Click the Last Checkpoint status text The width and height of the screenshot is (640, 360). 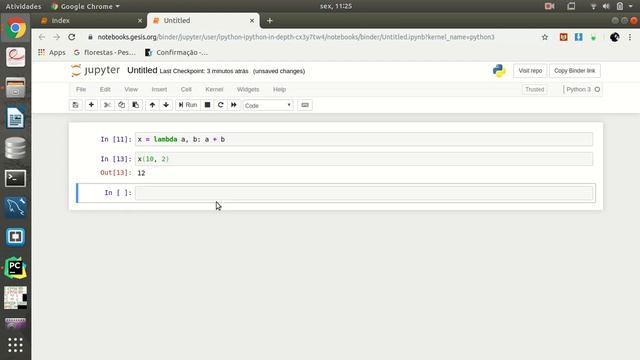(204, 71)
